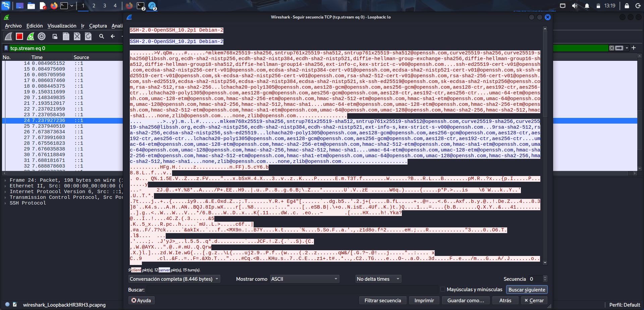
Task: Open the Mostrar como ASCII dropdown
Action: (x=304, y=279)
